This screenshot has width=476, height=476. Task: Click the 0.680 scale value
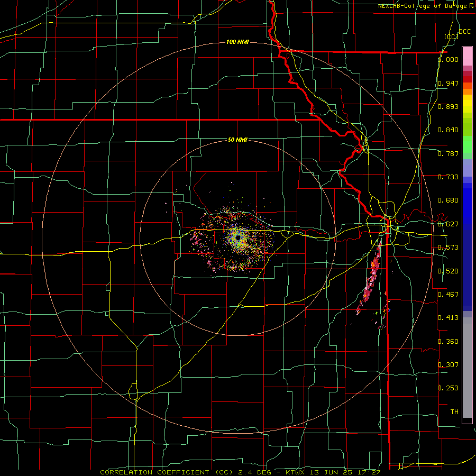448,200
